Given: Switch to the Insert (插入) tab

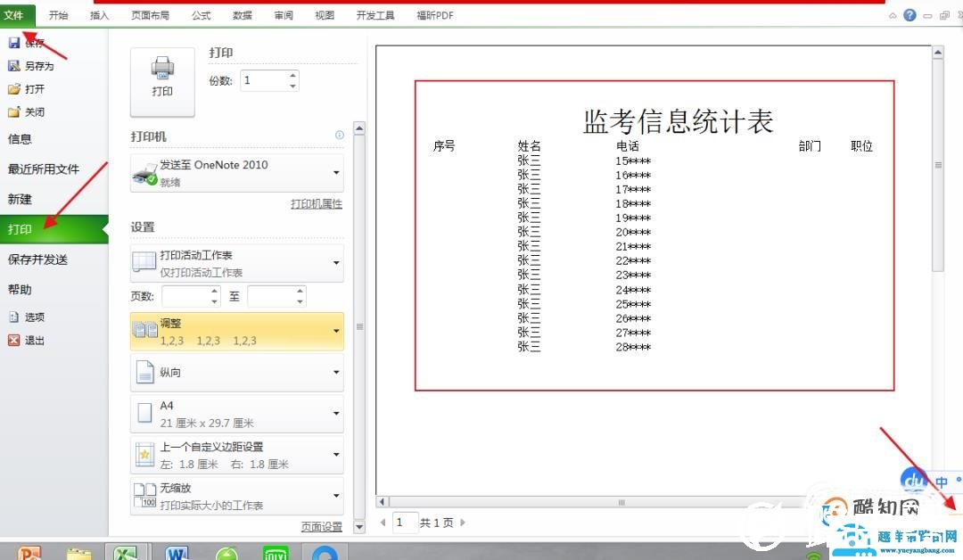Looking at the screenshot, I should pyautogui.click(x=99, y=15).
